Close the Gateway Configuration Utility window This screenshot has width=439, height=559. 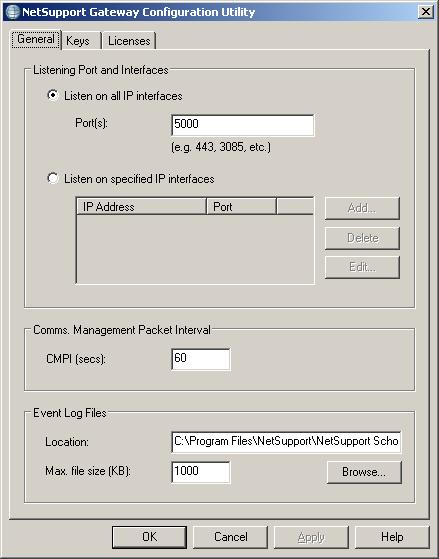[x=426, y=12]
